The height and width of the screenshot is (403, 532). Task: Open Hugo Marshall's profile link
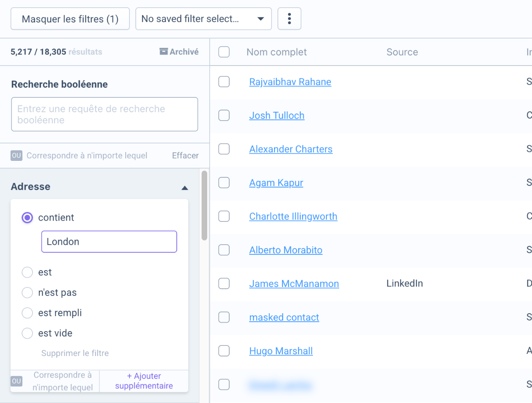click(281, 351)
